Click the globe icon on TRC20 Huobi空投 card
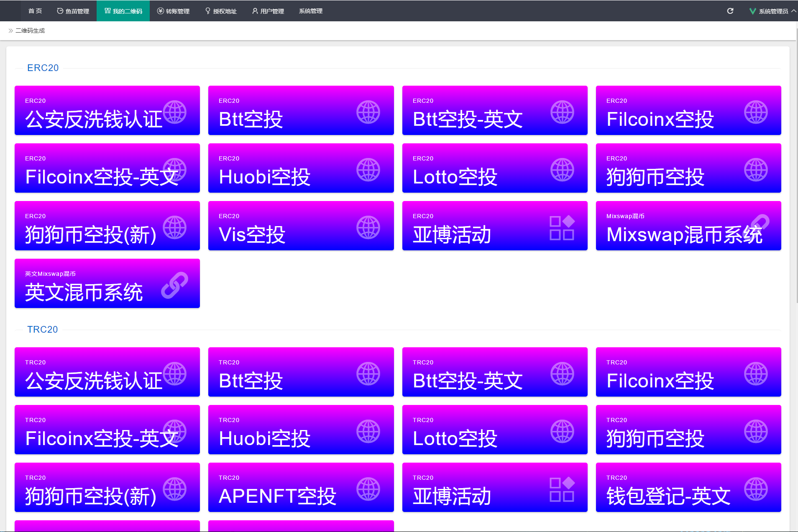The image size is (798, 532). 368,431
